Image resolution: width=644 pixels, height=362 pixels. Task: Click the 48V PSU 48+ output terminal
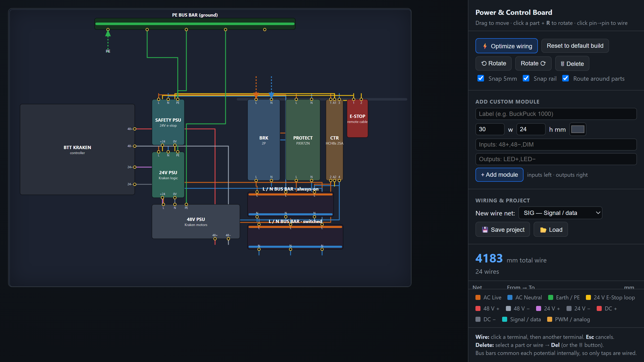click(x=215, y=239)
